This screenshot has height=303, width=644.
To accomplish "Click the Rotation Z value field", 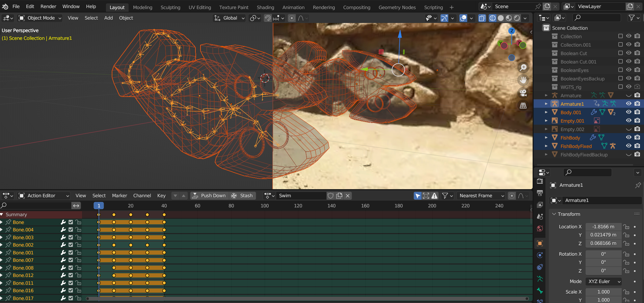I will 603,271.
